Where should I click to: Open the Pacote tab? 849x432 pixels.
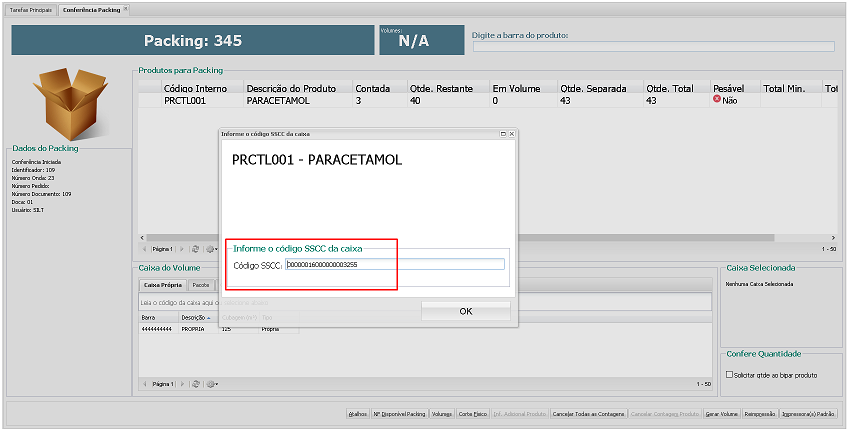[x=201, y=285]
